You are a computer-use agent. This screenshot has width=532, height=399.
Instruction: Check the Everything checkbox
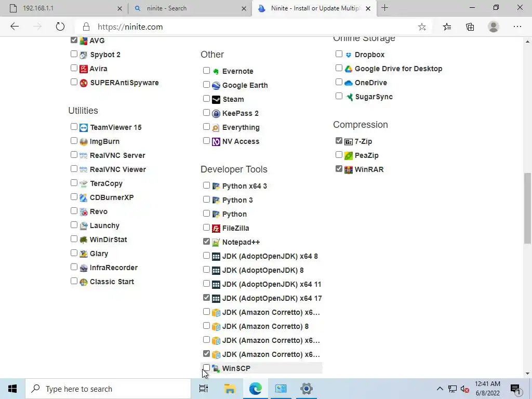pyautogui.click(x=206, y=127)
